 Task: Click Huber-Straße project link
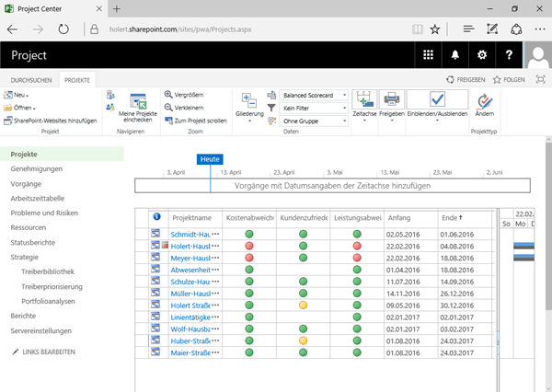190,341
